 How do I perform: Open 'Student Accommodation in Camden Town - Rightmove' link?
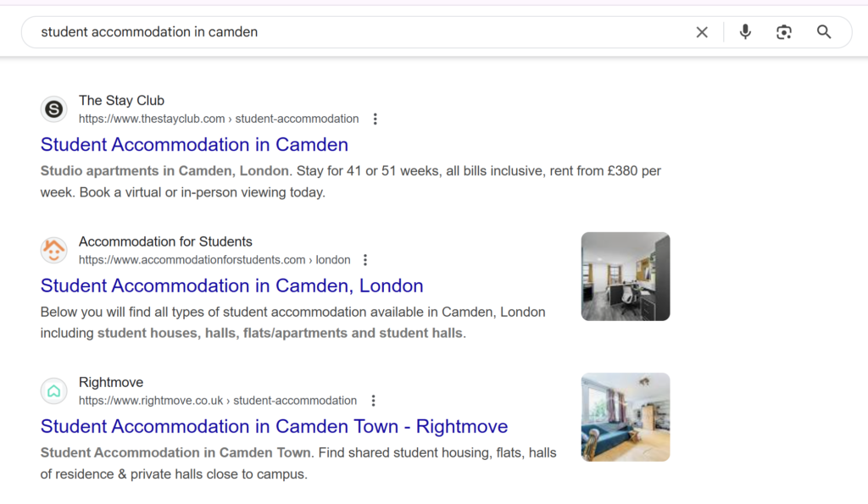coord(274,426)
